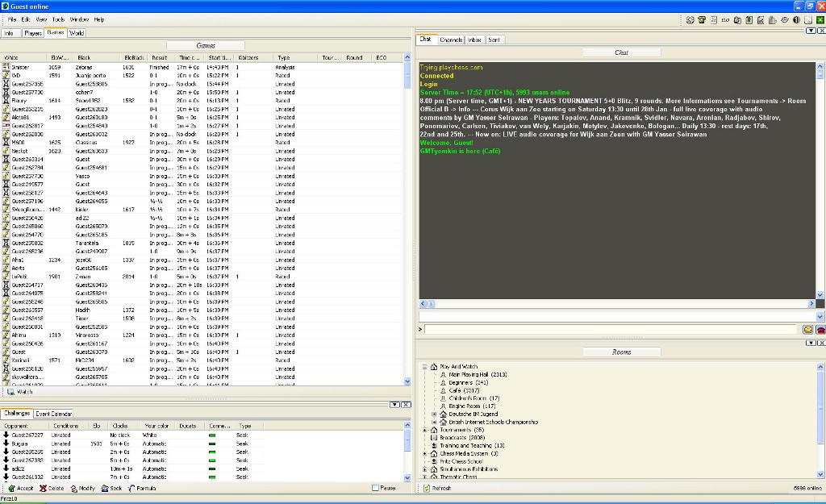Click the smiley emoticon icon beside chat input
826x504 pixels.
pos(807,329)
